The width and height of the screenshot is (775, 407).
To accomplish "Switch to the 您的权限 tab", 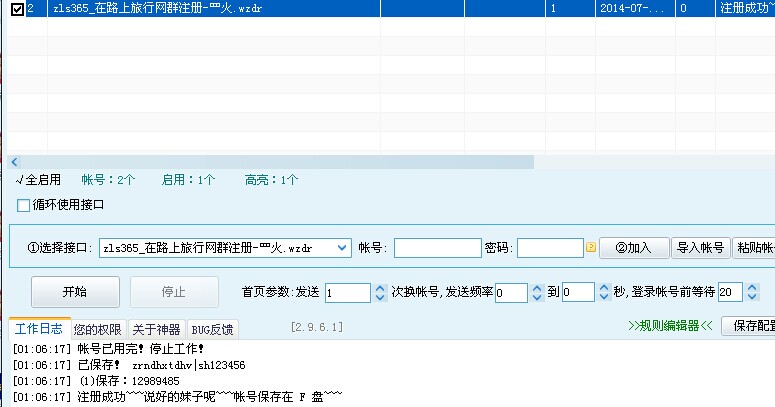I will [x=97, y=330].
